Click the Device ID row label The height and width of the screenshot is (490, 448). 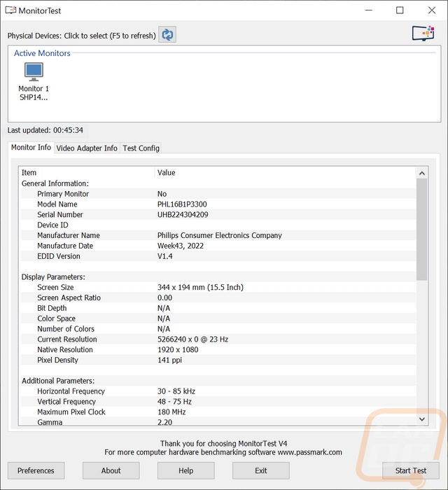tap(52, 225)
